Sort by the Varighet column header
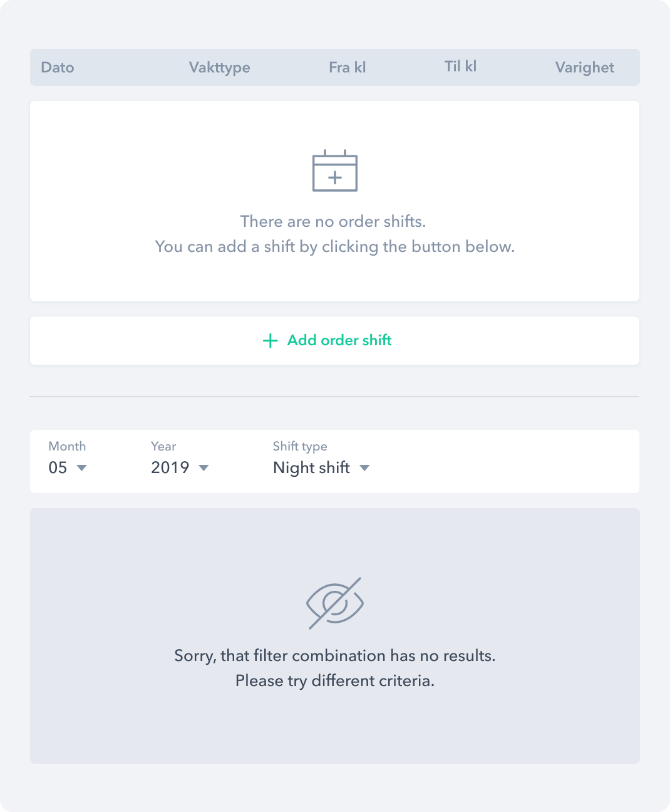The width and height of the screenshot is (670, 812). point(584,68)
